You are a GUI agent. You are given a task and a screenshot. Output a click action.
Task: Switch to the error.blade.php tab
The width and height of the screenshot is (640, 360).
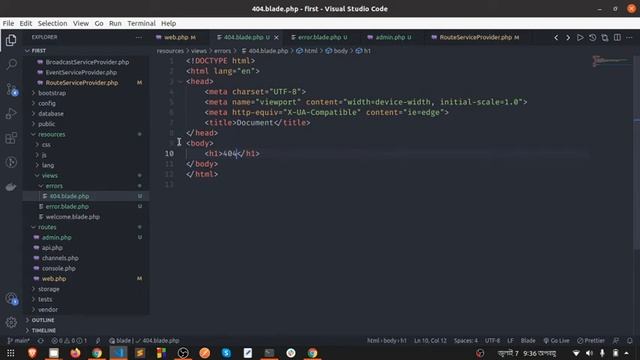pos(319,37)
